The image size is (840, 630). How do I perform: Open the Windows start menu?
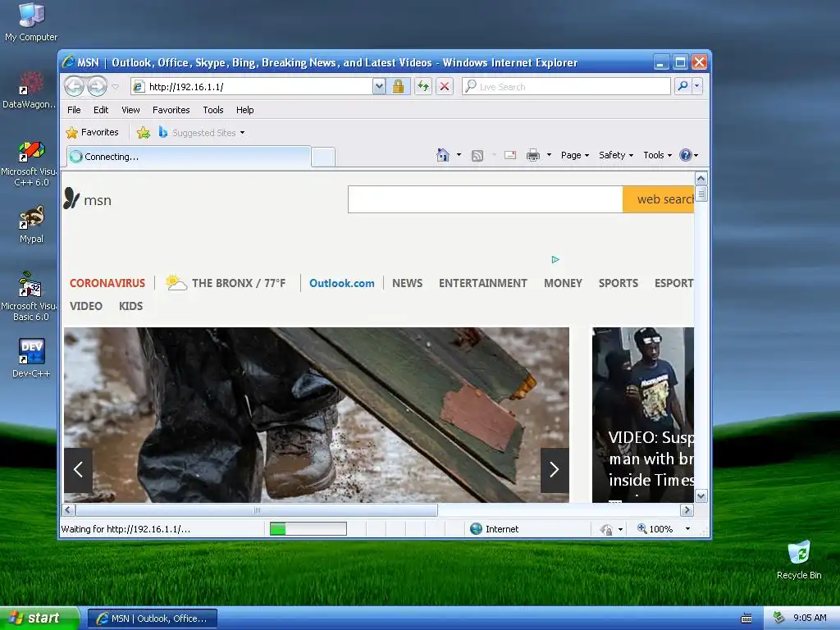(39, 618)
